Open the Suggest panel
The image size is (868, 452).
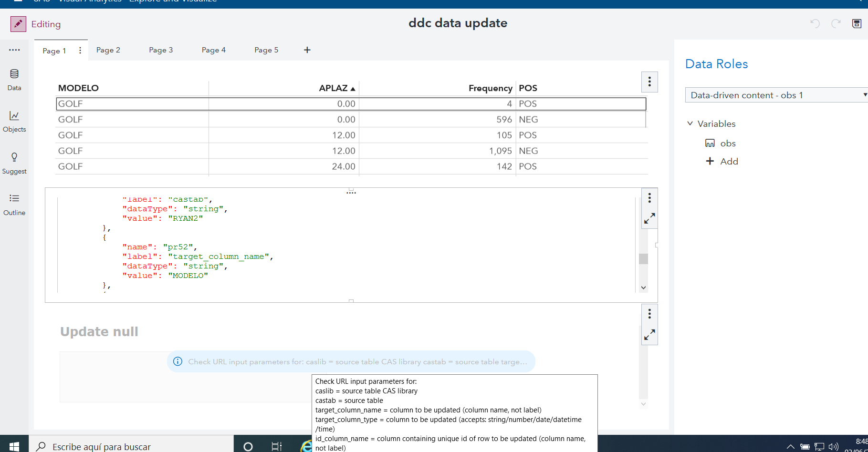(14, 163)
